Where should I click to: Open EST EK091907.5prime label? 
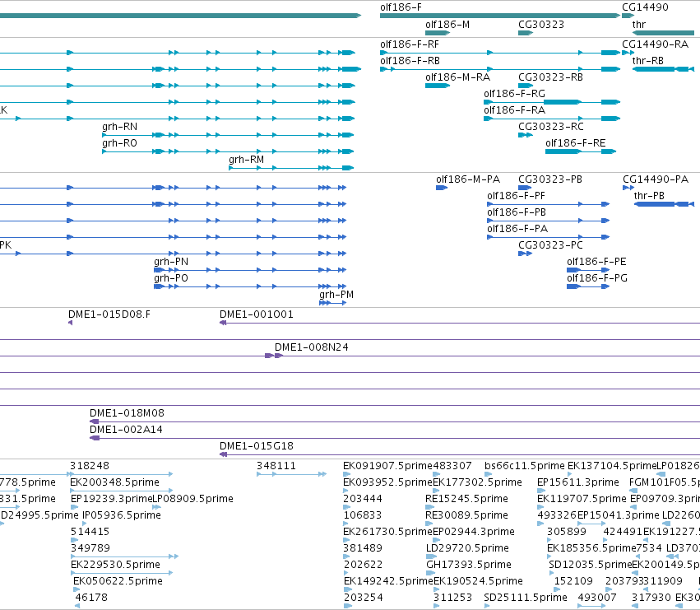pyautogui.click(x=387, y=466)
